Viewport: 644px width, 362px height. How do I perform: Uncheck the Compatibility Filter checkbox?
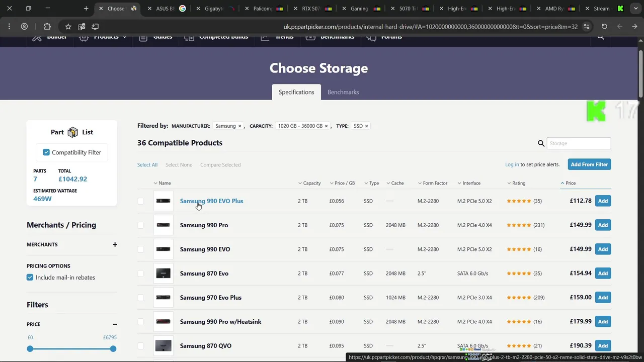[x=46, y=152]
